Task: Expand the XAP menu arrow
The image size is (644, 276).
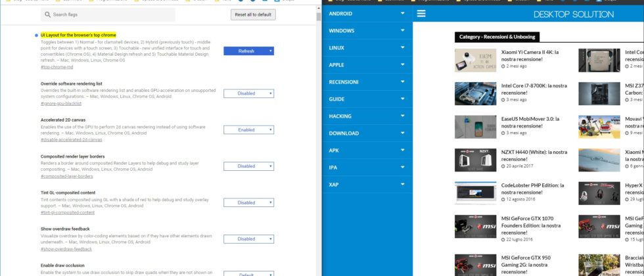Action: pos(402,185)
